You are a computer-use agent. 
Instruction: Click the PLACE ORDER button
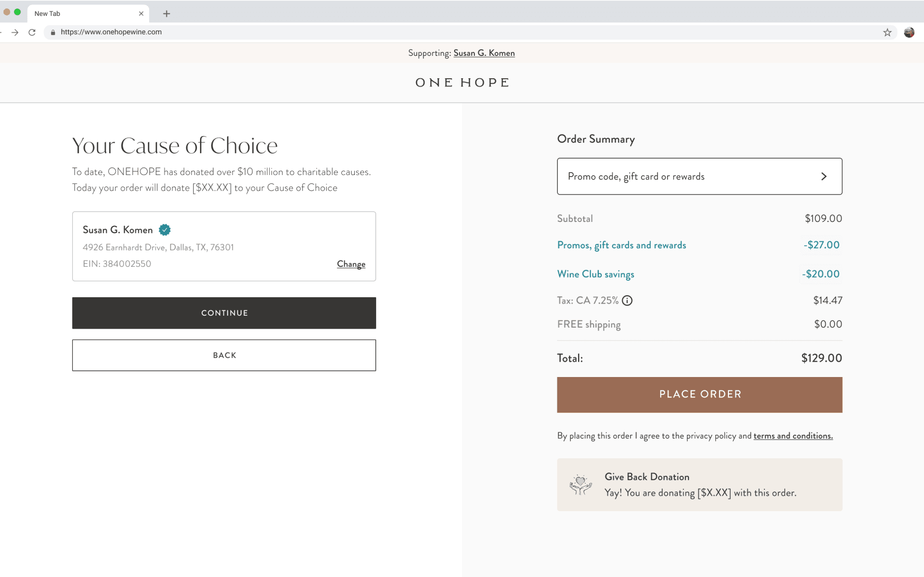point(699,394)
